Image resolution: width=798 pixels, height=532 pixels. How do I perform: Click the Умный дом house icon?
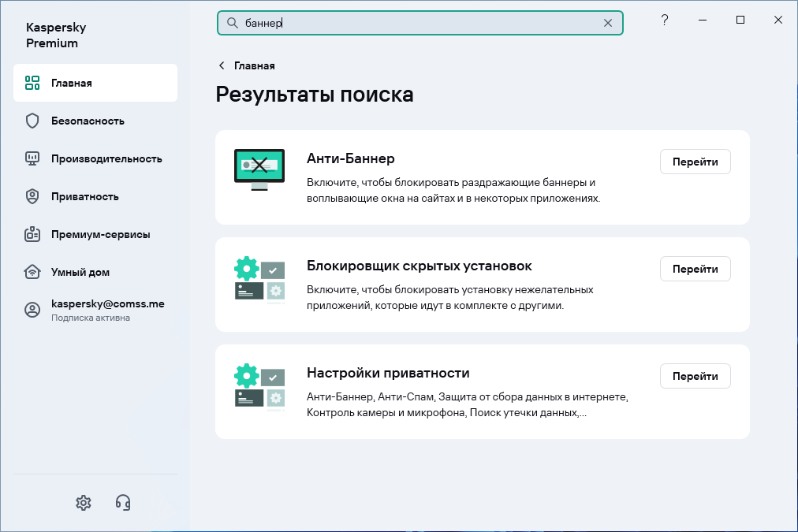[x=32, y=272]
